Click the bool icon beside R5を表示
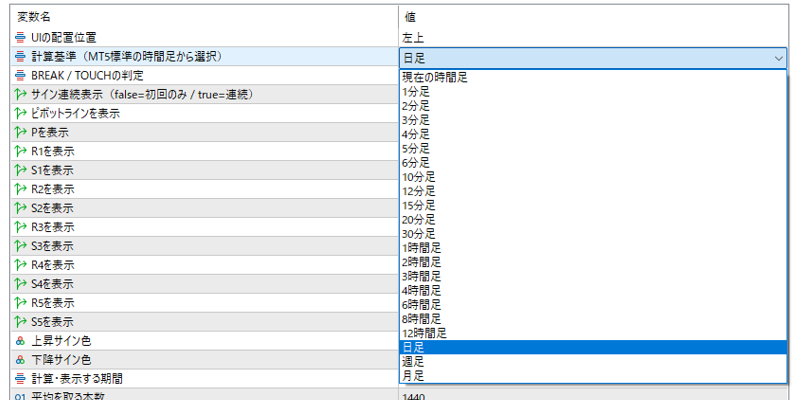The height and width of the screenshot is (400, 800). 20,303
